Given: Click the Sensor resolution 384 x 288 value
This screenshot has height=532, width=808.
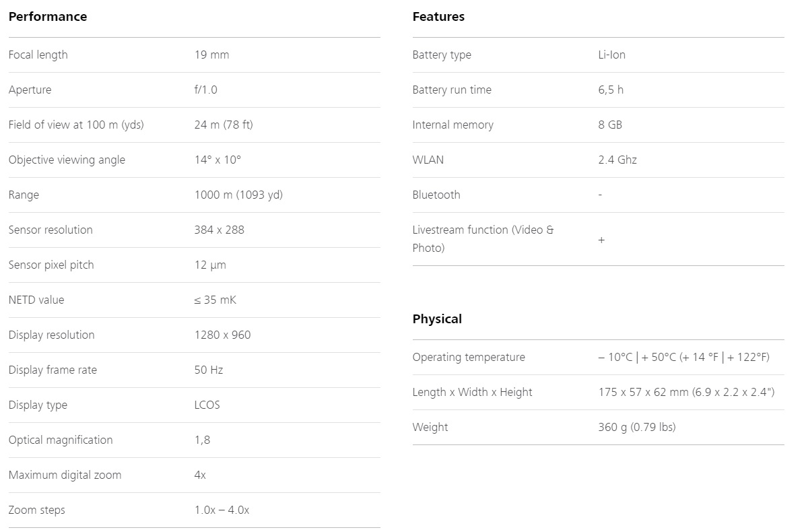Looking at the screenshot, I should click(x=220, y=230).
